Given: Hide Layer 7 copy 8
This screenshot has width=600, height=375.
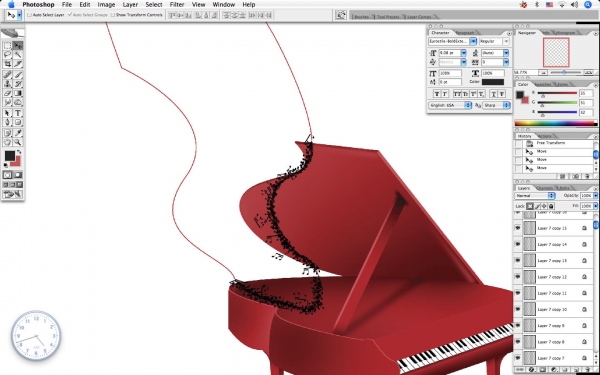Looking at the screenshot, I should 518,342.
